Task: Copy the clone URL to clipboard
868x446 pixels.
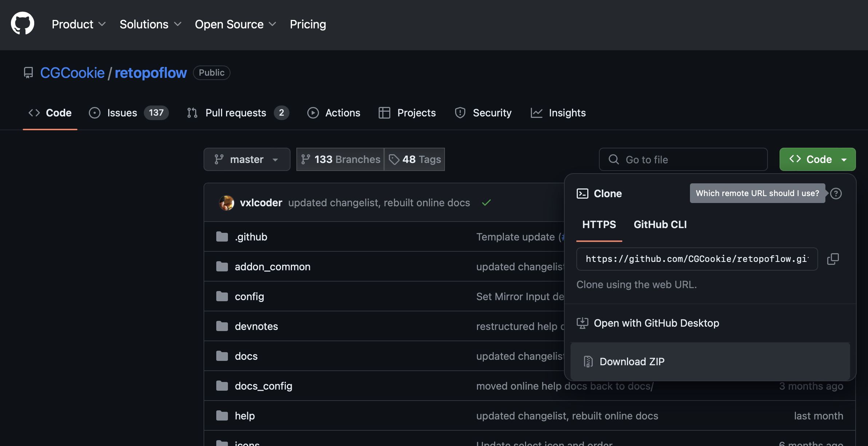Action: tap(833, 259)
